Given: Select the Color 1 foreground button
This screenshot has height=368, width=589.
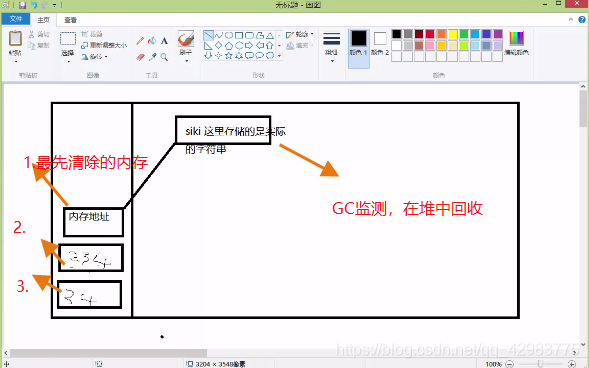Looking at the screenshot, I should (x=359, y=48).
